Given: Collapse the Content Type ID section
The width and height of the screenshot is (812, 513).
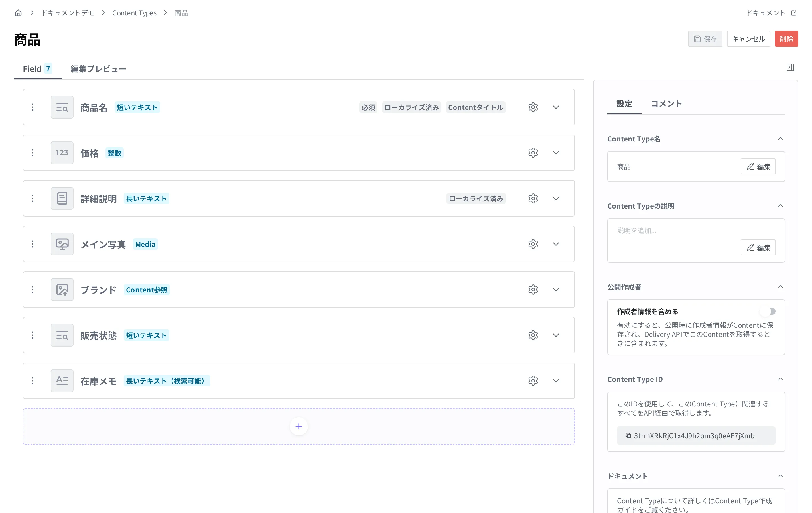Looking at the screenshot, I should coord(780,379).
